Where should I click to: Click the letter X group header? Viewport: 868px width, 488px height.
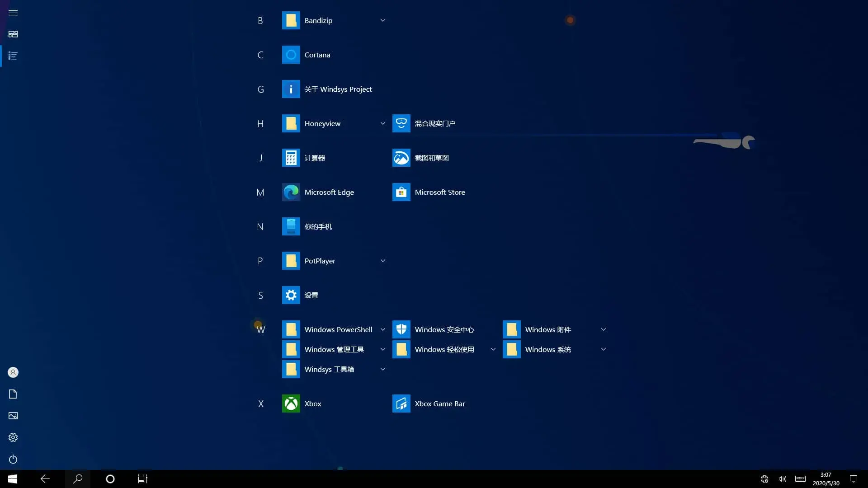point(260,404)
